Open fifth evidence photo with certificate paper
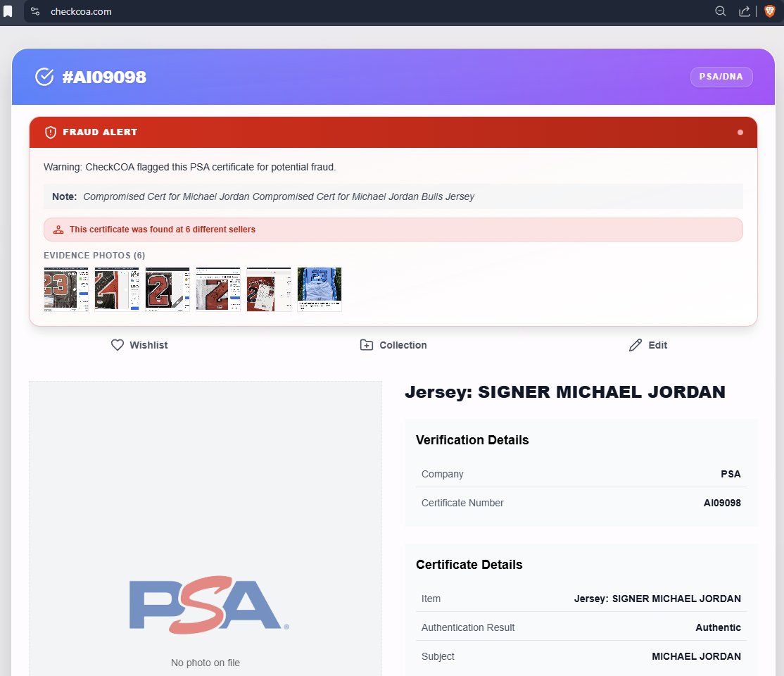Screen dimensions: 784x676 click(269, 289)
